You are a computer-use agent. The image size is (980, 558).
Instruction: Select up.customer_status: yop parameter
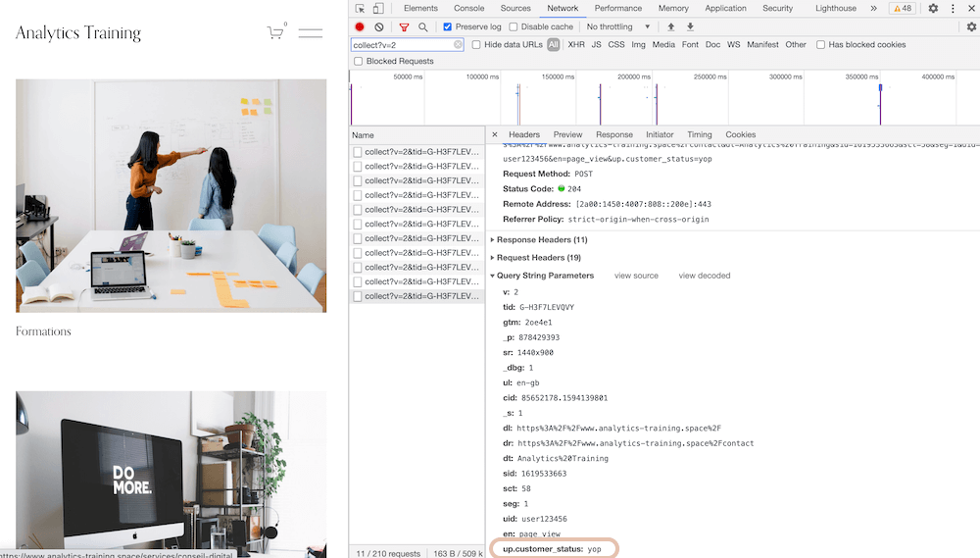(x=553, y=548)
